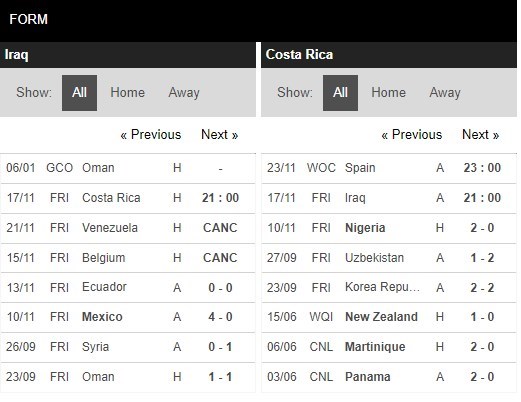Image resolution: width=521 pixels, height=402 pixels.
Task: Open the Uzbekistan 1 - 2 match
Action: 389,258
